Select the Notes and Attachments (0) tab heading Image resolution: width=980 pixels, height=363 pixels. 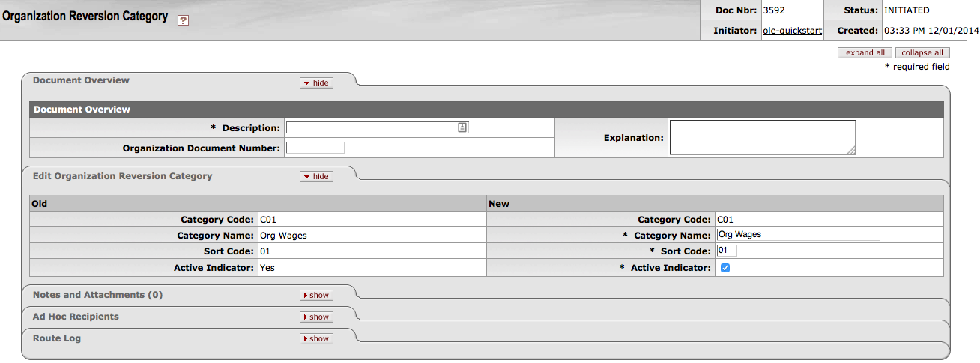(x=97, y=295)
